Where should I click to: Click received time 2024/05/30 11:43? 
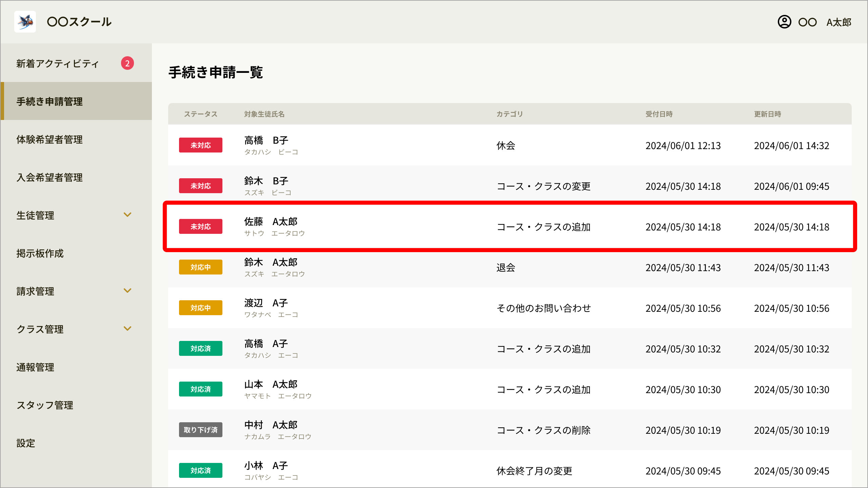click(x=683, y=268)
